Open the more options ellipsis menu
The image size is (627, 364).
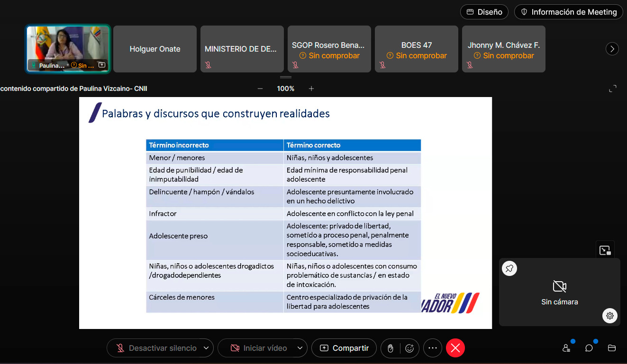(x=432, y=348)
